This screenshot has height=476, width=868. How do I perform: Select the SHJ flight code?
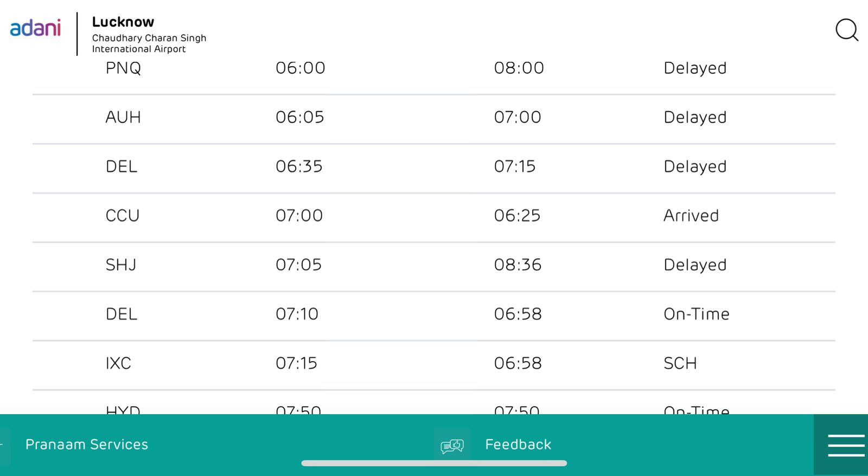pos(121,265)
